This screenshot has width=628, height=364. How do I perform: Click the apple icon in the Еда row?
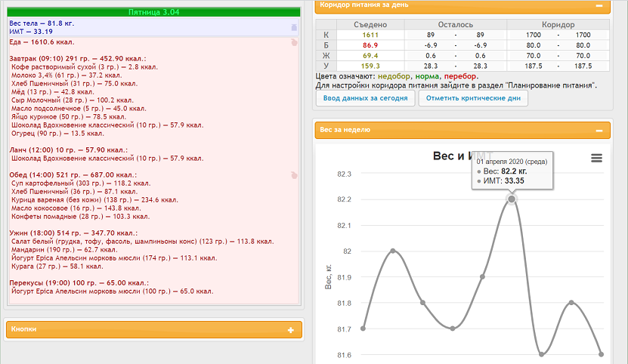click(295, 42)
